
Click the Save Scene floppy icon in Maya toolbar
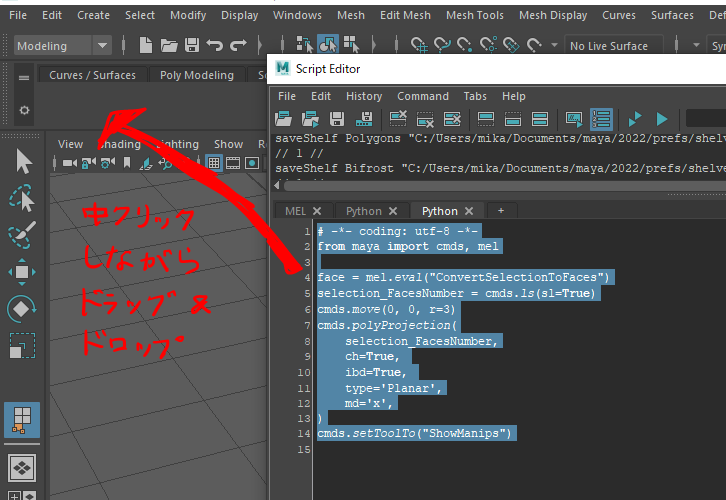pos(192,45)
